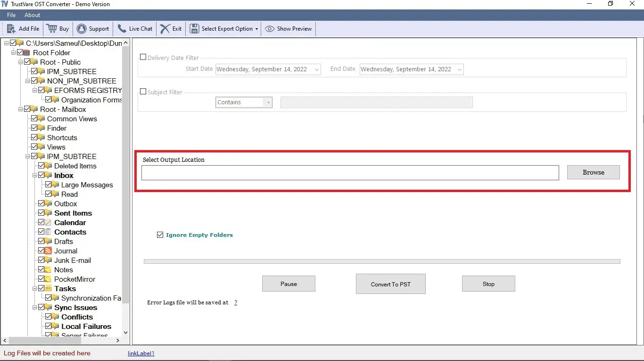Image resolution: width=644 pixels, height=361 pixels.
Task: Open the Contains subject filter dropdown
Action: 268,102
